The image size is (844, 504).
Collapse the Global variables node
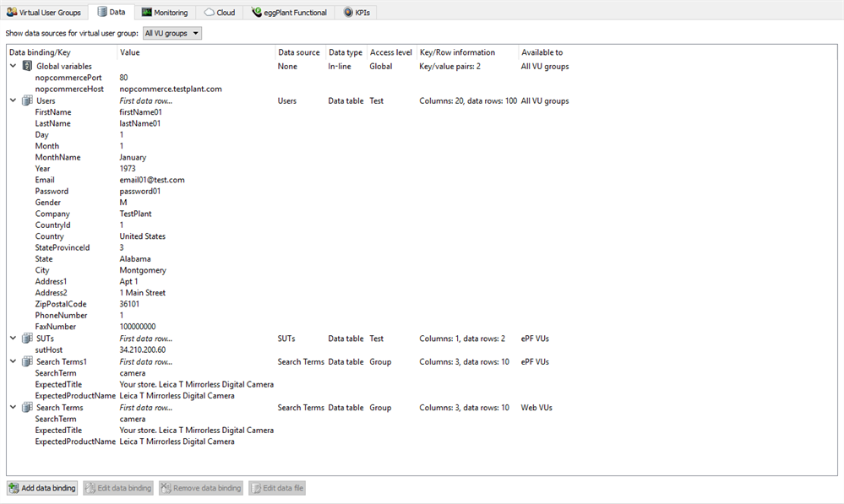click(x=13, y=66)
